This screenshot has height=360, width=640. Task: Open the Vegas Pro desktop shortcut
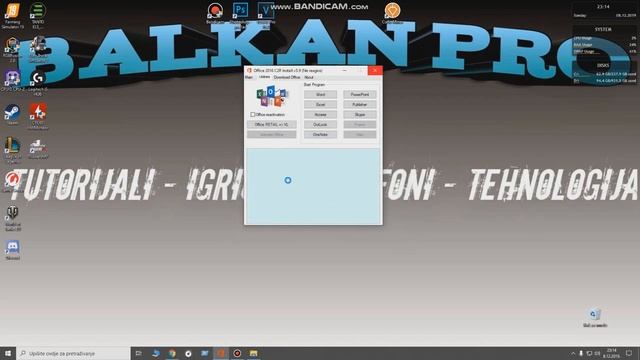pos(266,15)
